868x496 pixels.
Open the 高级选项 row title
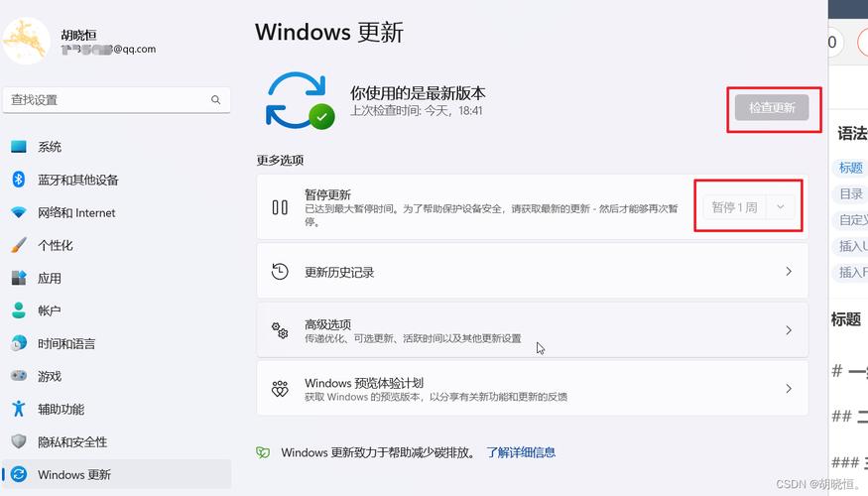(327, 324)
